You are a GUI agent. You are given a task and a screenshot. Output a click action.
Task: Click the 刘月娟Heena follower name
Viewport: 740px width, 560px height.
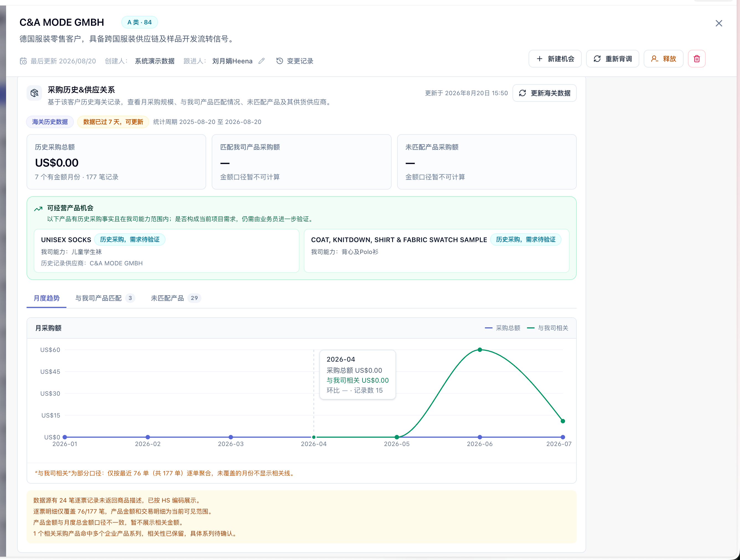232,61
